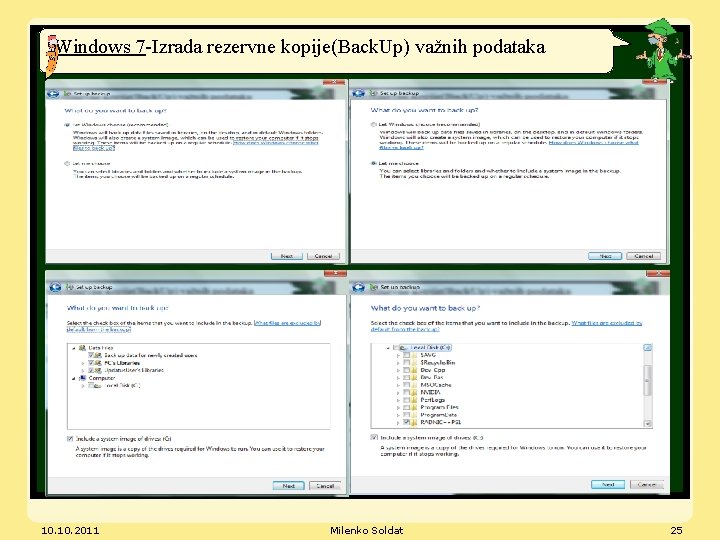Expand the SAVG folder
Viewport: 720px width, 540px height.
tap(398, 355)
